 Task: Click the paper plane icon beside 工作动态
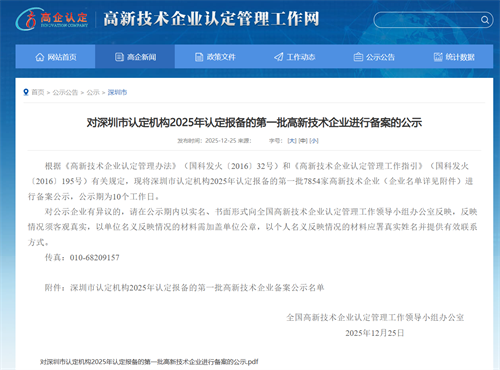tap(279, 57)
